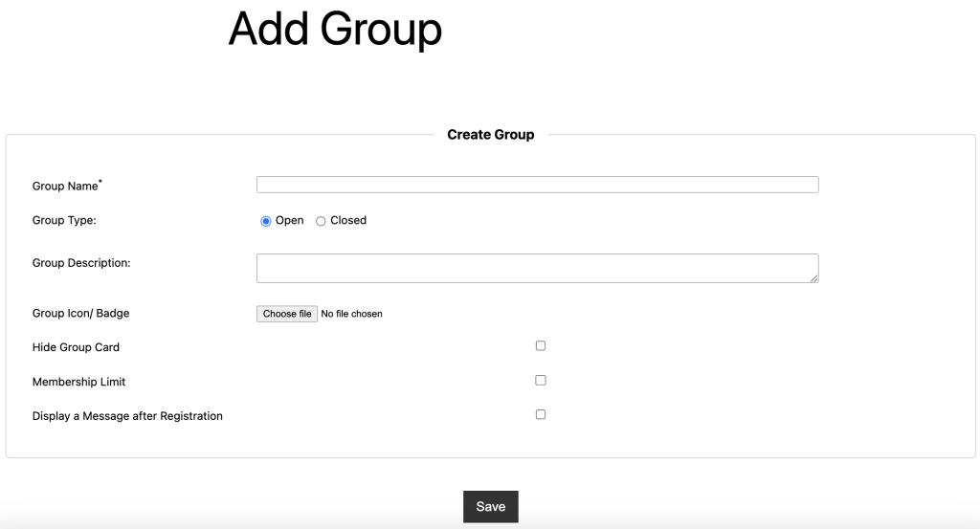The width and height of the screenshot is (980, 529).
Task: Select the Open group type radio button
Action: click(x=266, y=221)
